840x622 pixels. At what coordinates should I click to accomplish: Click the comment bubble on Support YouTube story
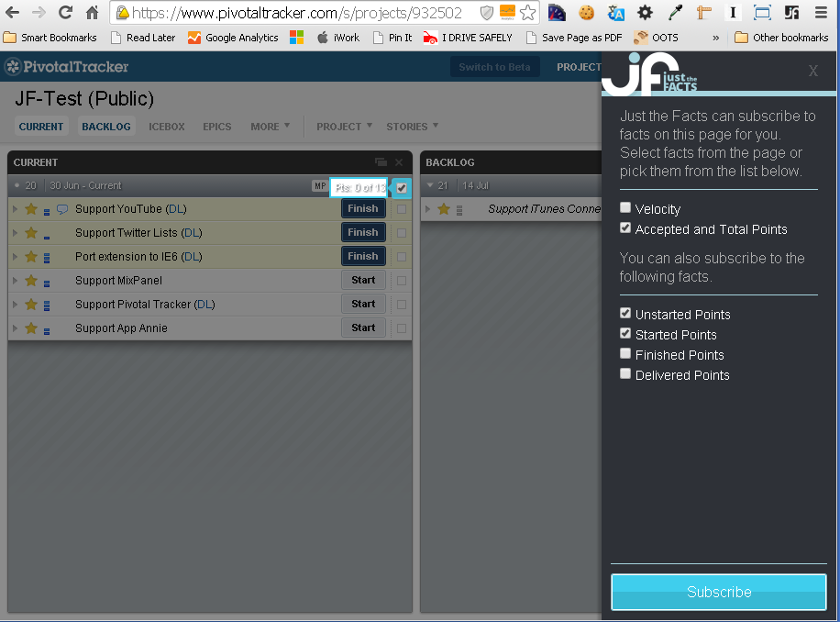[62, 209]
